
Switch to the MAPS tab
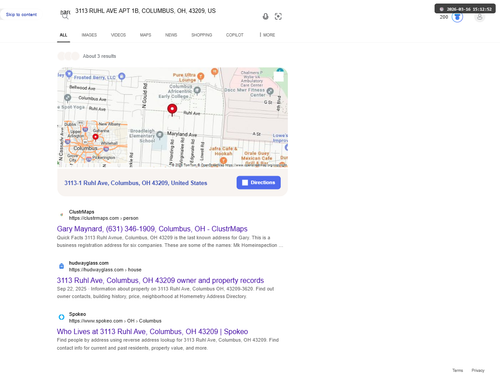145,35
